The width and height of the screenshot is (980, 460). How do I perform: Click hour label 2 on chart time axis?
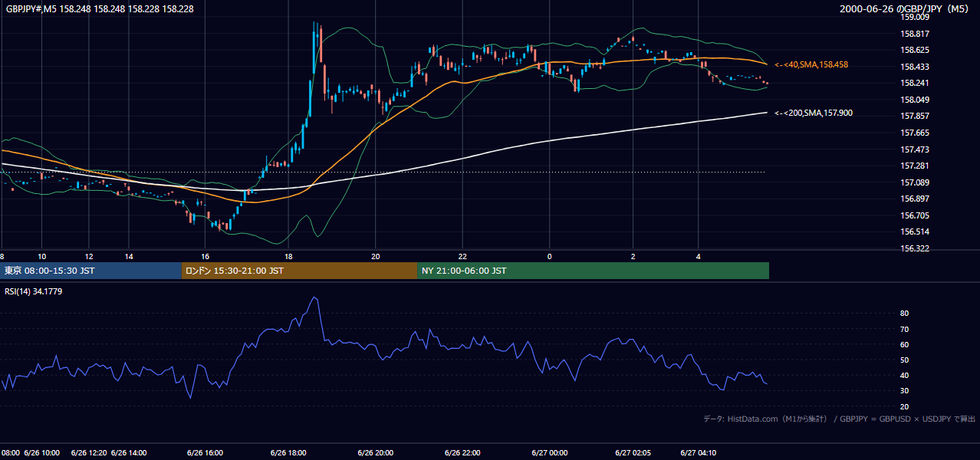[633, 256]
